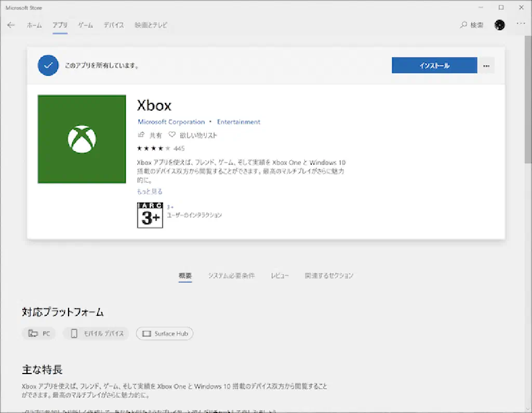Expand description with もっと見る

[x=150, y=192]
